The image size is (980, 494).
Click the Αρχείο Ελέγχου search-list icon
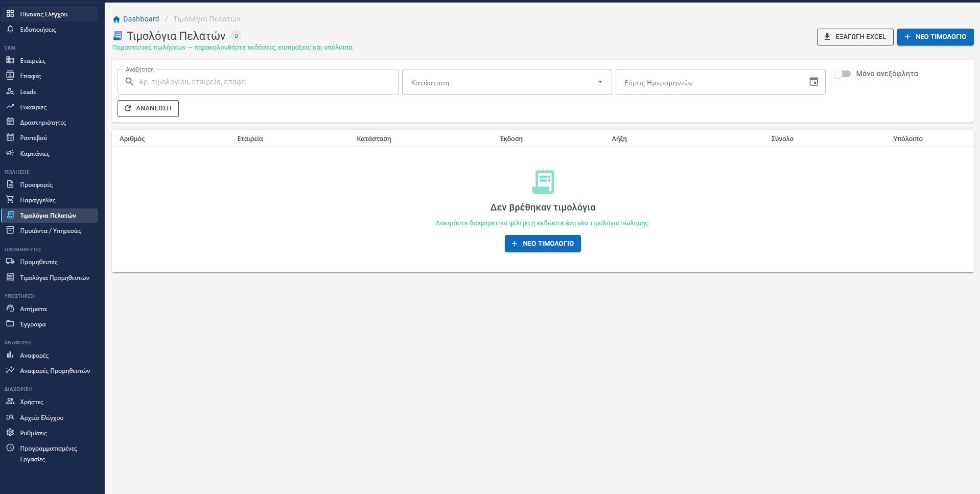(x=10, y=417)
